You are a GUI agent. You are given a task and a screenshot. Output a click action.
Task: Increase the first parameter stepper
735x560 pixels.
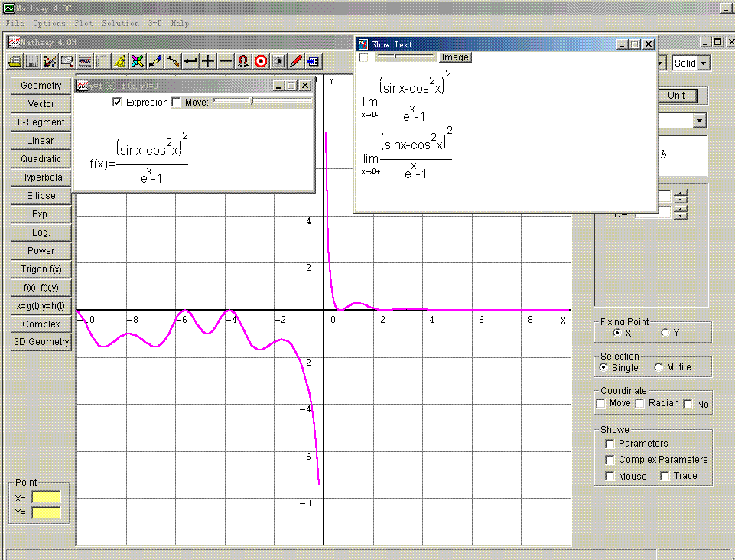coord(681,193)
